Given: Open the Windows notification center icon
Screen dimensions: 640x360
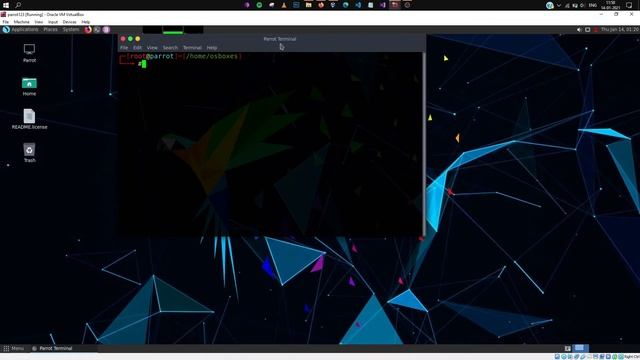Looking at the screenshot, I should point(629,5).
